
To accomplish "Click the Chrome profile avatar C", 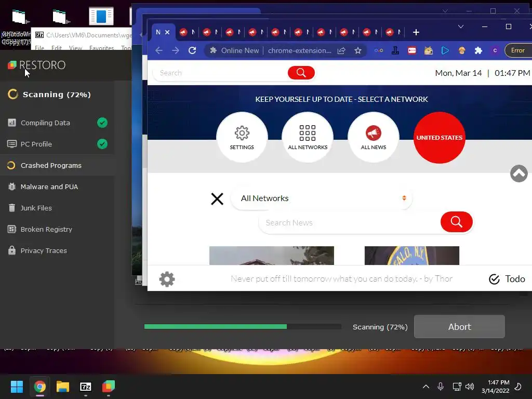I will 495,50.
